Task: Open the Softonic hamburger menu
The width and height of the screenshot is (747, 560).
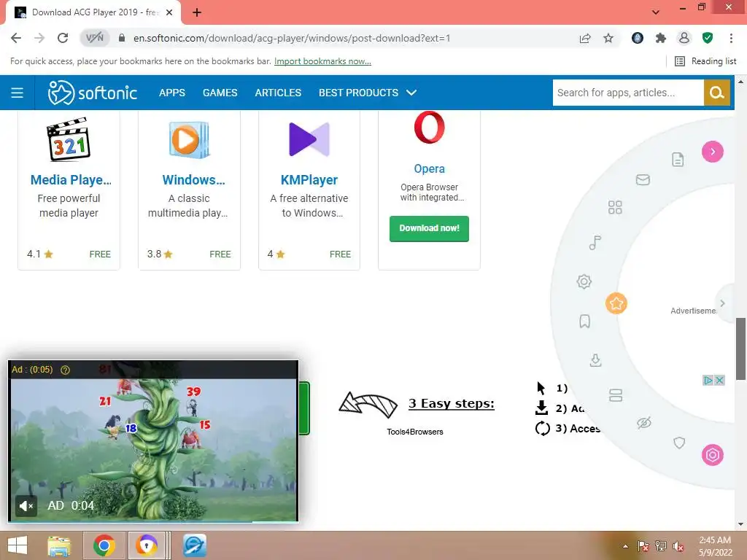Action: click(x=18, y=93)
